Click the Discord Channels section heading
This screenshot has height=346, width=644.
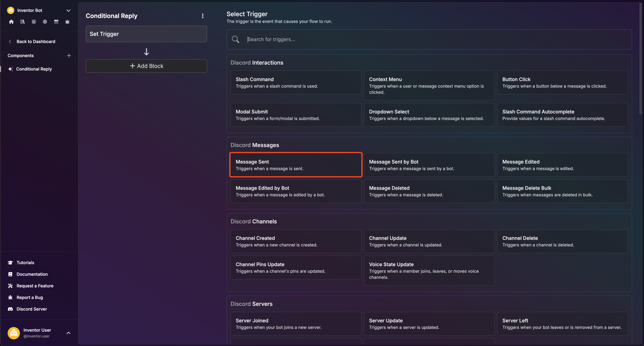click(254, 221)
